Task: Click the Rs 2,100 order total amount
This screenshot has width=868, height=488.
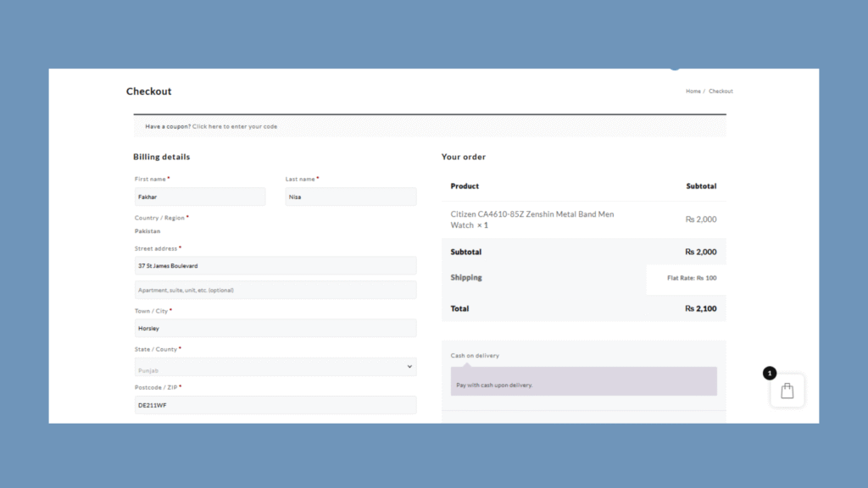Action: point(700,308)
